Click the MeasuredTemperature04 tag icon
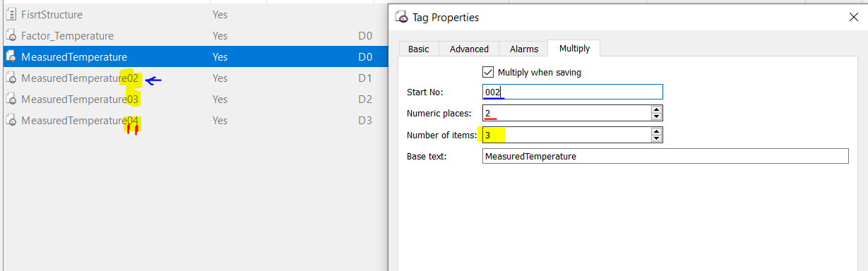This screenshot has width=868, height=271. coord(11,121)
